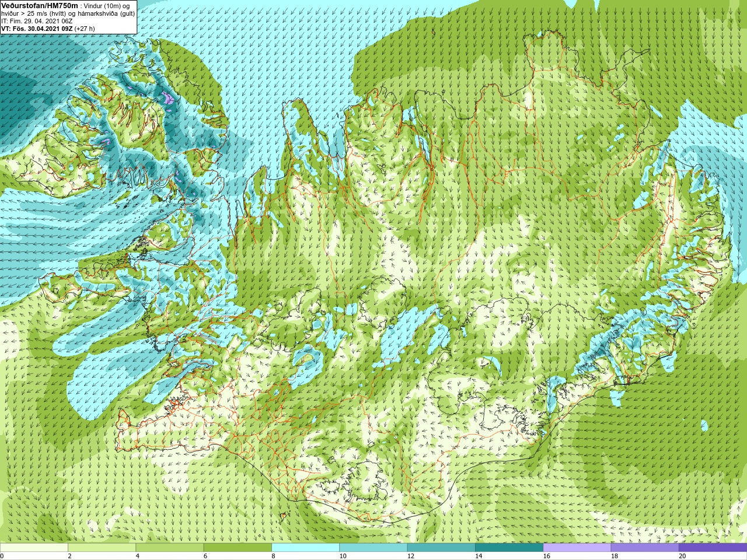This screenshot has height=560, width=747.
Task: Click the '0' label on the wind scale
Action: 2,556
